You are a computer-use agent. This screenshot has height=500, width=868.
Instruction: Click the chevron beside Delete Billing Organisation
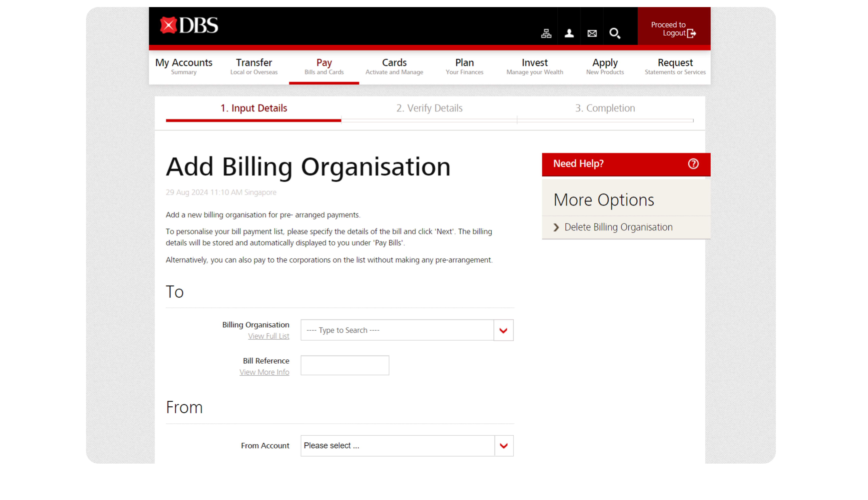click(x=556, y=227)
